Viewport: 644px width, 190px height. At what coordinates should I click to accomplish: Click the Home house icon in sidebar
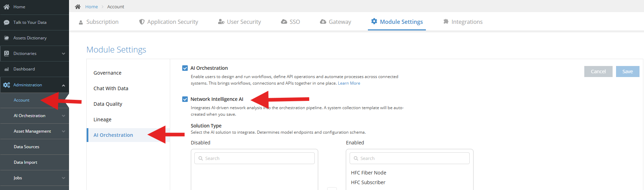(x=7, y=7)
